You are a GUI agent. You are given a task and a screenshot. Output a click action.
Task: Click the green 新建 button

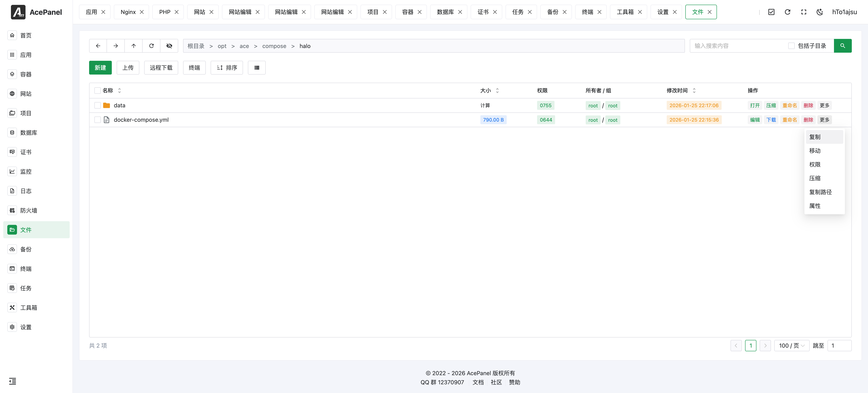click(x=100, y=68)
